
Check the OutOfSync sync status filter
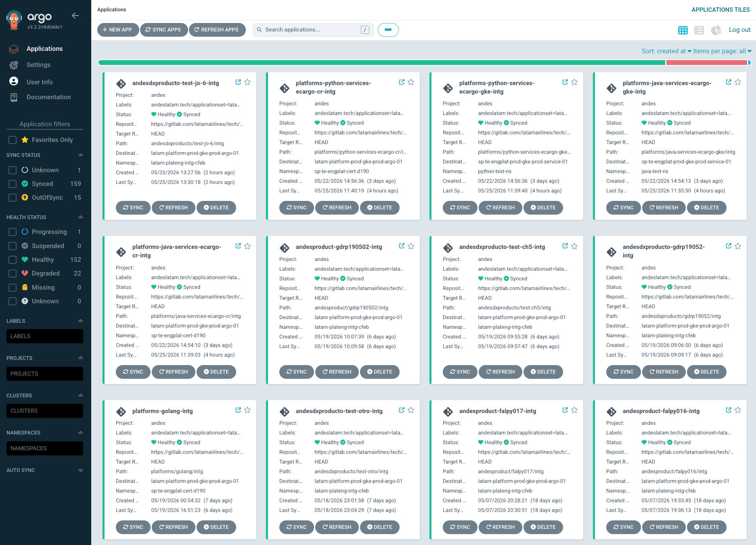click(13, 198)
